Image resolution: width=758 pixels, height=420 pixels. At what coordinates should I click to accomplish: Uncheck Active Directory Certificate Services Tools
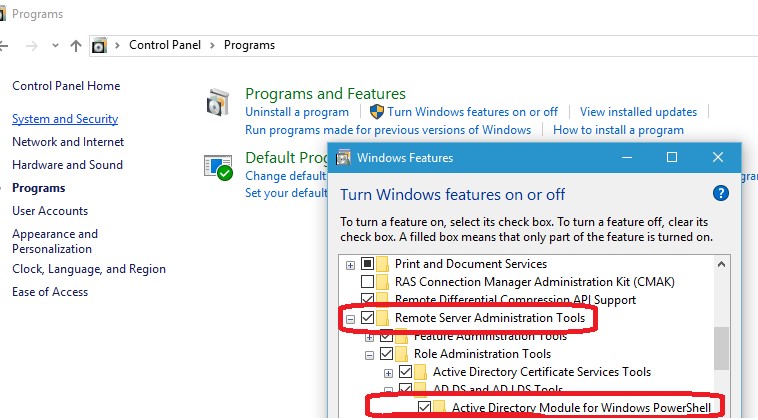click(x=405, y=372)
